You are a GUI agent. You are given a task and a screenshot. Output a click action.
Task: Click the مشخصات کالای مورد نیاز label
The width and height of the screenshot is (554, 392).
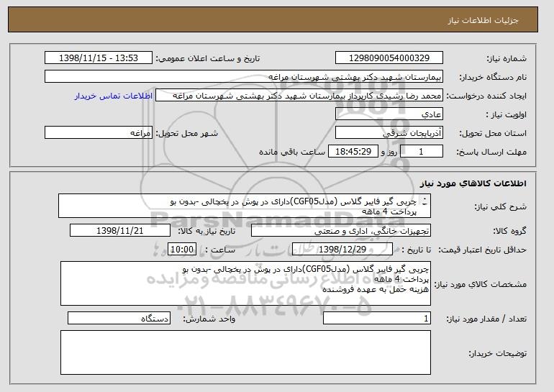(480, 284)
